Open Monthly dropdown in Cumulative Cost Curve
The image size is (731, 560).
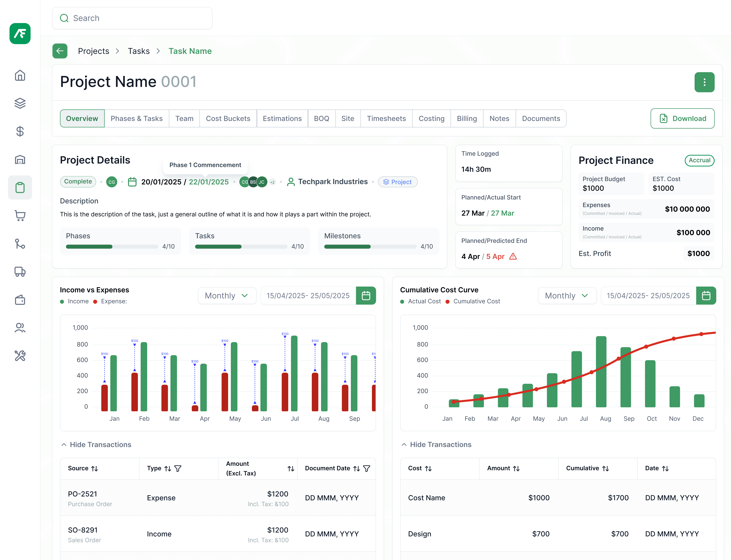point(567,296)
